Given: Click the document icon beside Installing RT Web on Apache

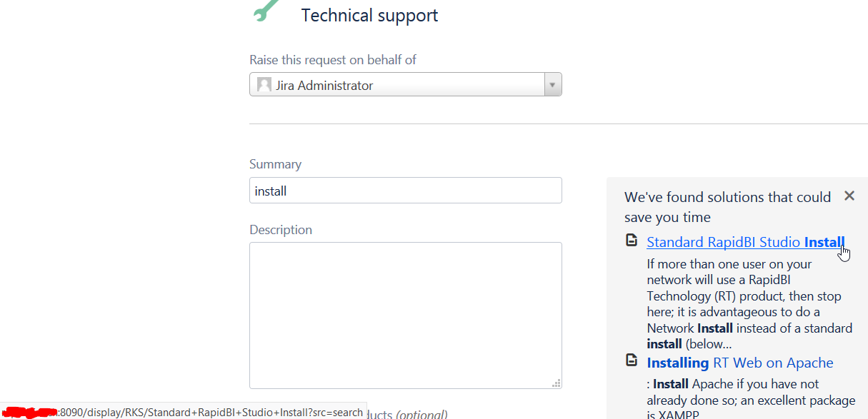Looking at the screenshot, I should pyautogui.click(x=632, y=360).
